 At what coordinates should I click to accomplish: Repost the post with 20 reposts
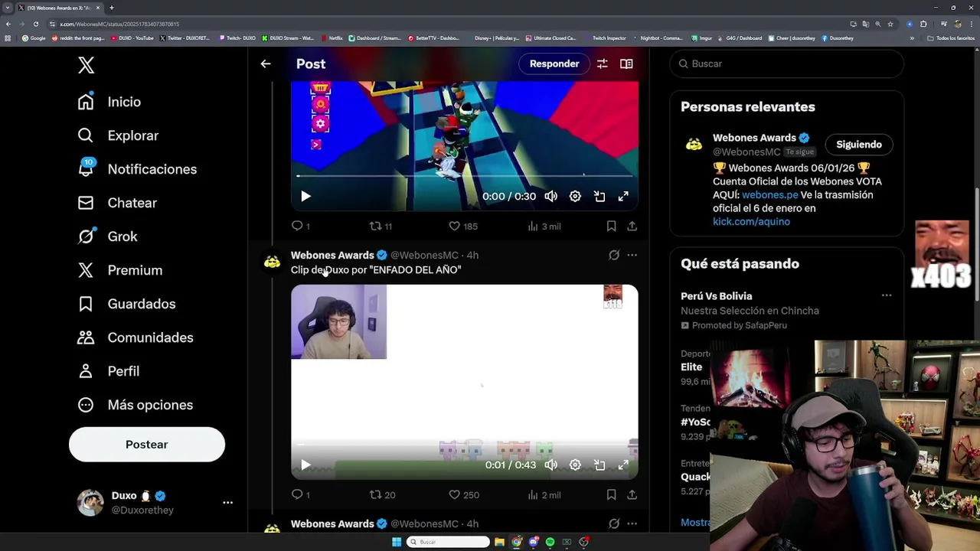tap(382, 495)
